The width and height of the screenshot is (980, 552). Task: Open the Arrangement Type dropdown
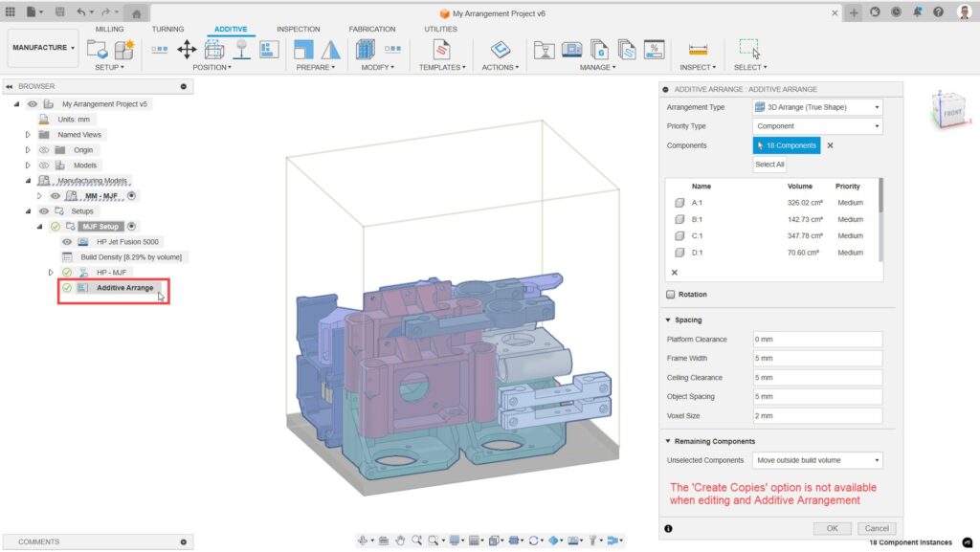(x=817, y=107)
